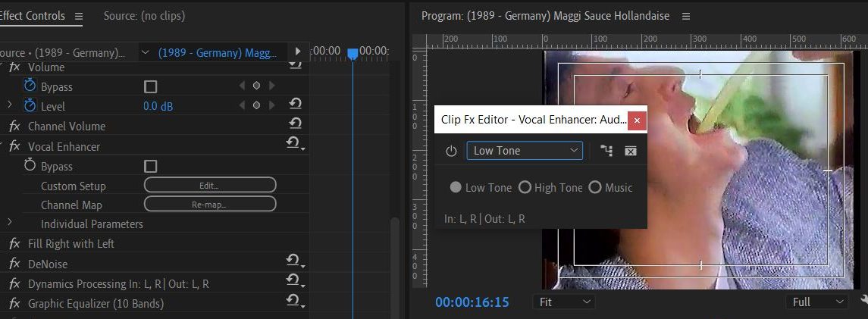Go to previous Level keyframe
This screenshot has width=868, height=319.
(x=241, y=105)
